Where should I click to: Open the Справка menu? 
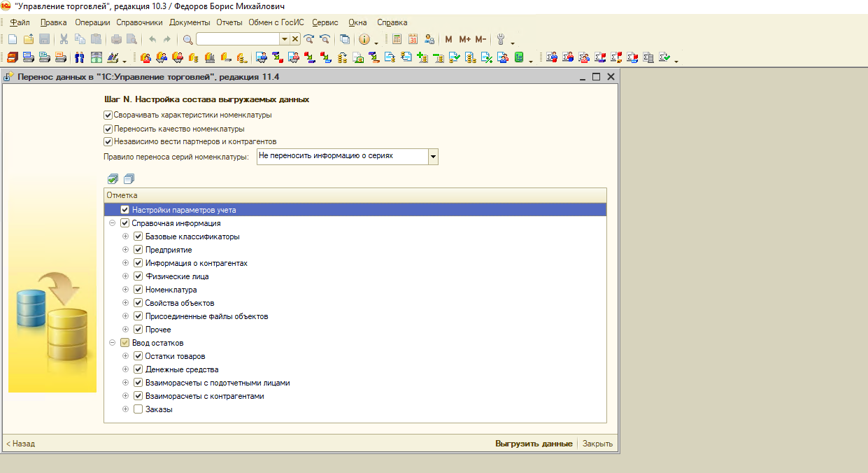click(392, 22)
